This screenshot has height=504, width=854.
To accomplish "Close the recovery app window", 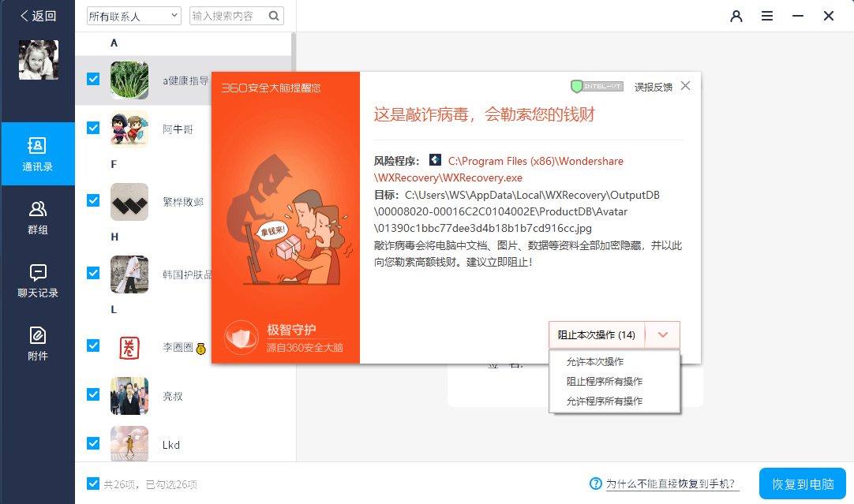I will click(x=829, y=16).
